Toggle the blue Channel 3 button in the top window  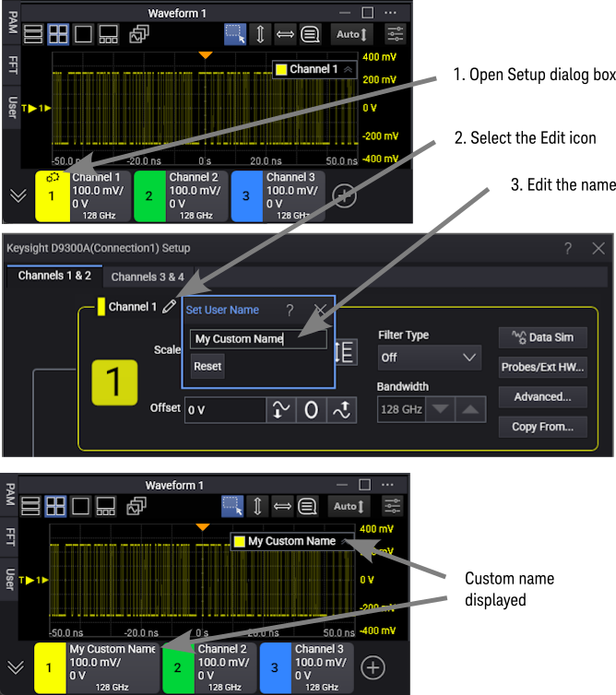coord(246,195)
